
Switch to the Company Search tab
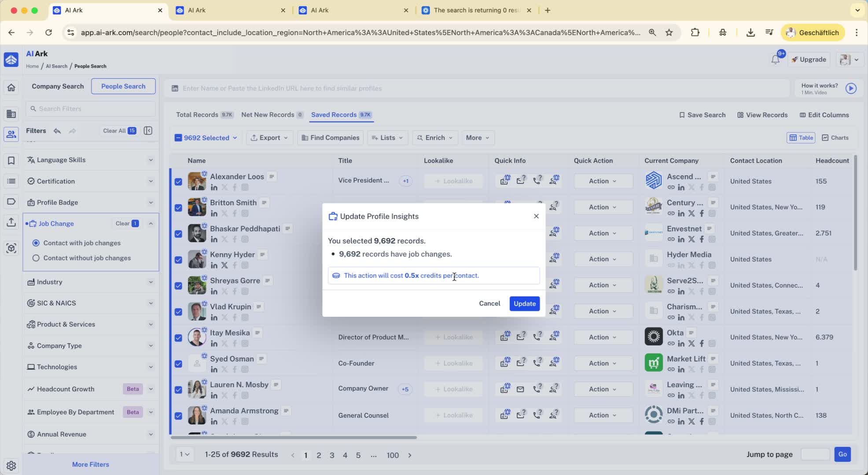click(x=58, y=86)
